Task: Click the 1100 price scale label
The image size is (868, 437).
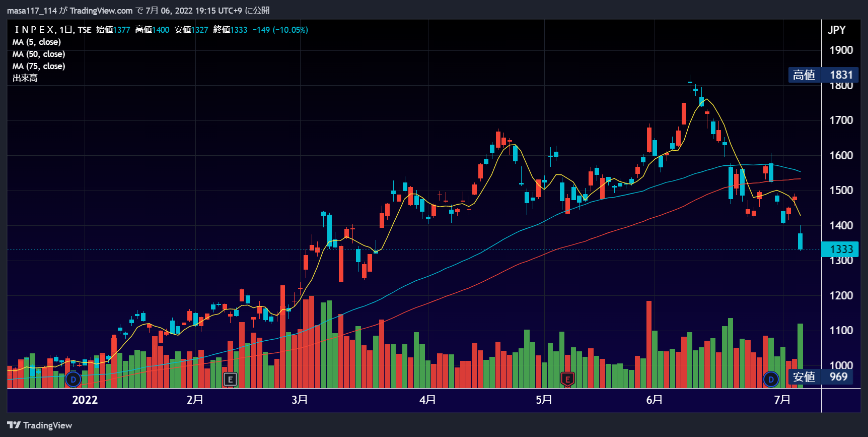Action: tap(841, 331)
